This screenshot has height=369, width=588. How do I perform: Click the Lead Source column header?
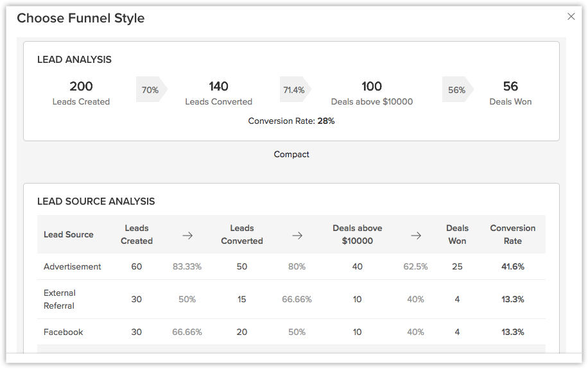point(69,235)
